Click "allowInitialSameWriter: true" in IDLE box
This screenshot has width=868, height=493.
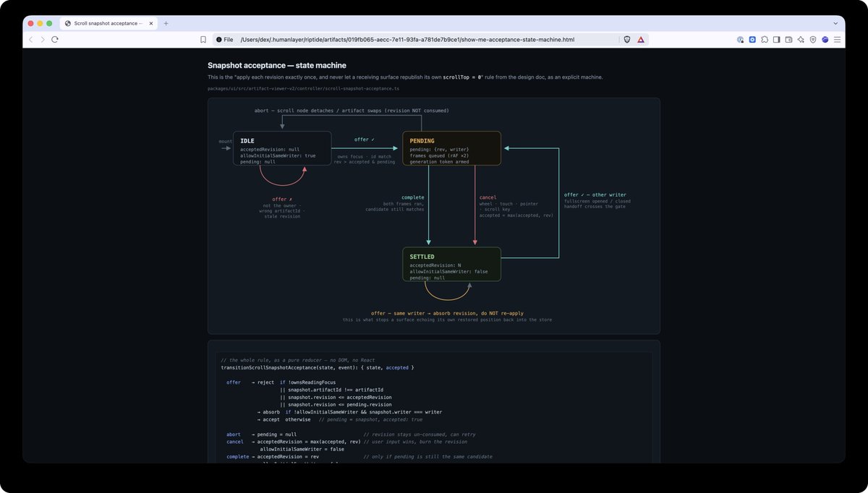pyautogui.click(x=278, y=155)
